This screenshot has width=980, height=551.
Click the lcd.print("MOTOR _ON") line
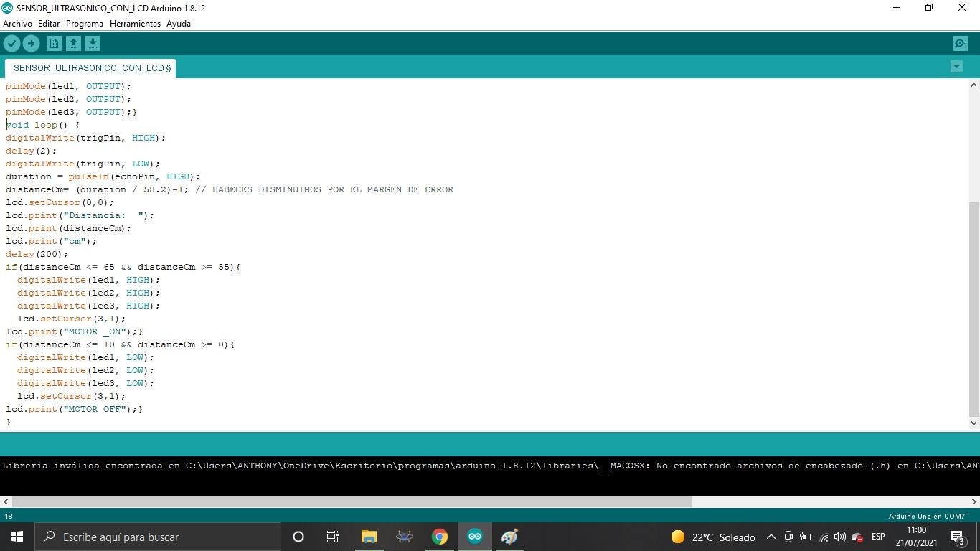74,331
